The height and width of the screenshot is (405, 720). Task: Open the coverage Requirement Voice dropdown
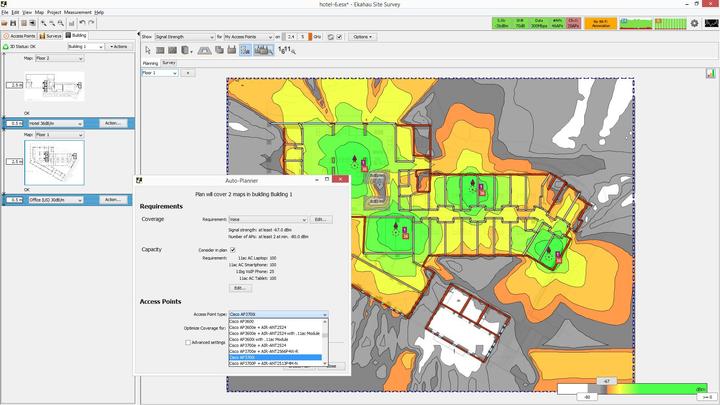point(268,219)
